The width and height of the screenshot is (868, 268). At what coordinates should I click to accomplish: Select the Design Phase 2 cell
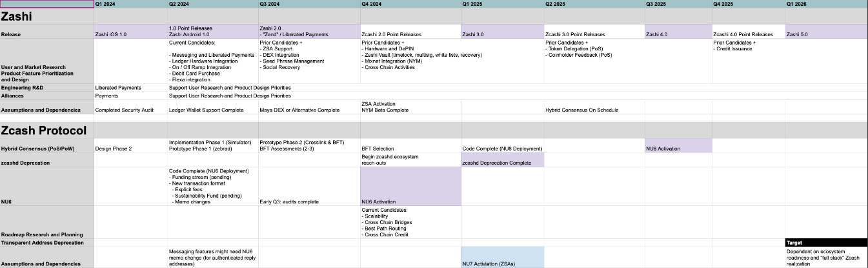(x=130, y=145)
